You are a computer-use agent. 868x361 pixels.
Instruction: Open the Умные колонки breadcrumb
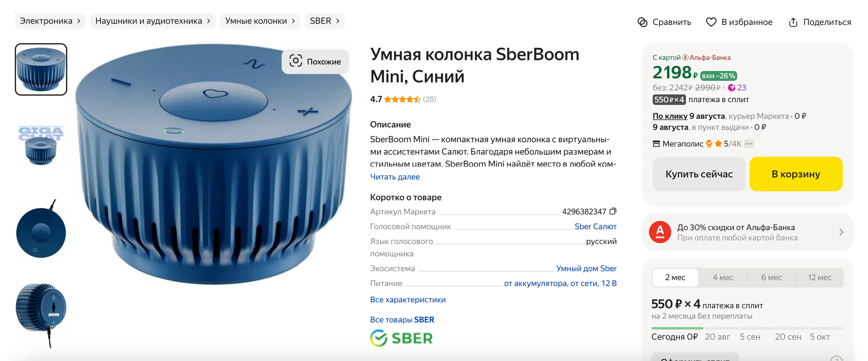click(x=260, y=21)
